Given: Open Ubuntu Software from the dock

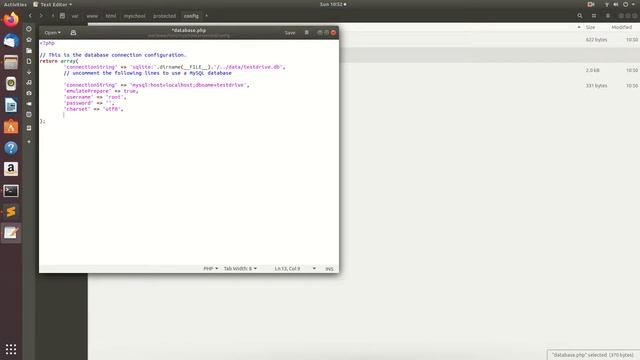Looking at the screenshot, I should [x=11, y=127].
